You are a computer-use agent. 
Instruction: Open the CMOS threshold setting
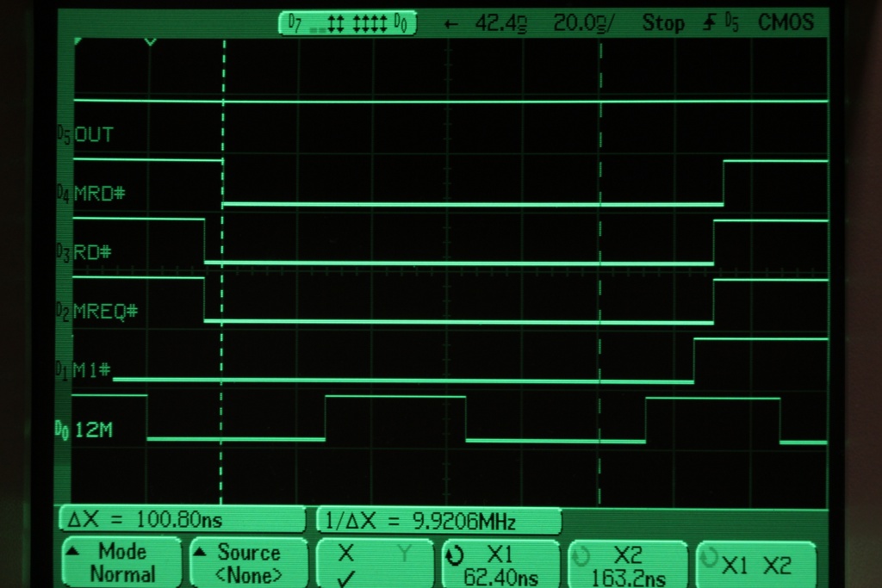tap(786, 22)
